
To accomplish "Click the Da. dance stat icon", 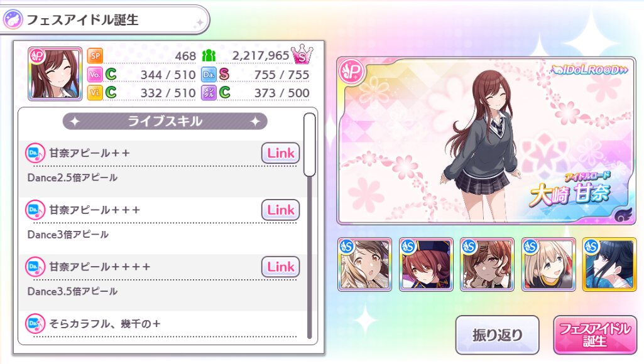I will pyautogui.click(x=209, y=75).
